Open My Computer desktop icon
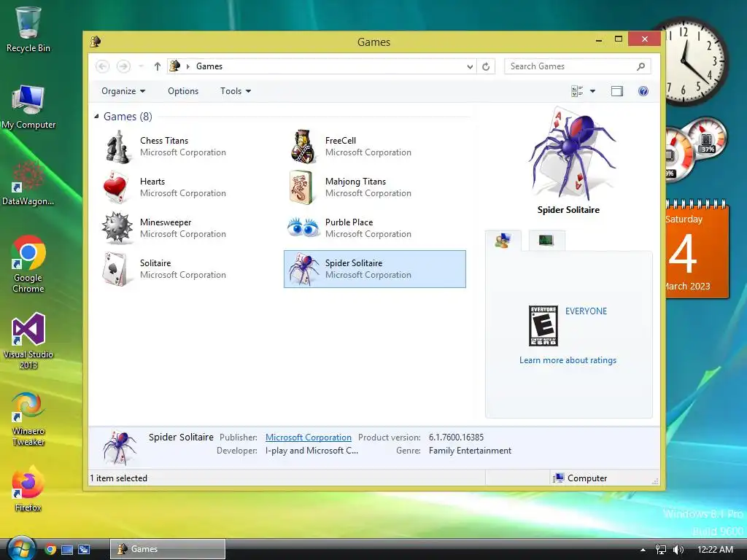The height and width of the screenshot is (560, 747). (x=28, y=106)
